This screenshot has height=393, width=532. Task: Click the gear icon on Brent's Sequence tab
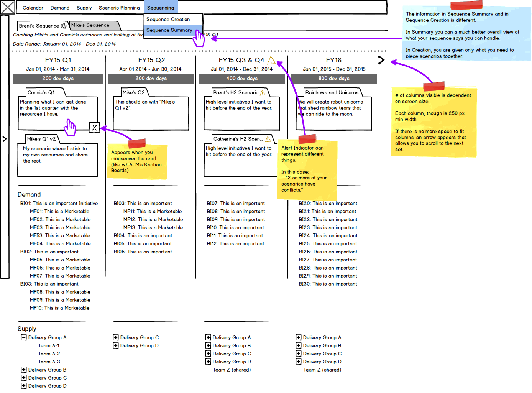pyautogui.click(x=64, y=26)
